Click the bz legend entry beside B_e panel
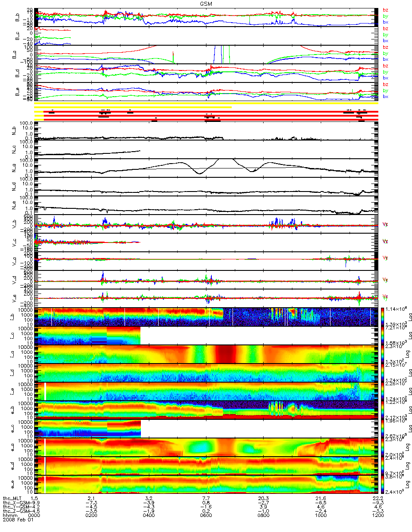The image size is (412, 532). click(x=385, y=84)
